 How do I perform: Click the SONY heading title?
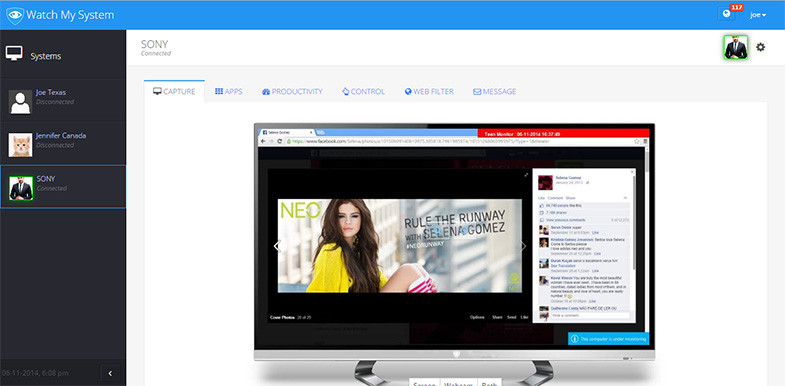tap(154, 44)
